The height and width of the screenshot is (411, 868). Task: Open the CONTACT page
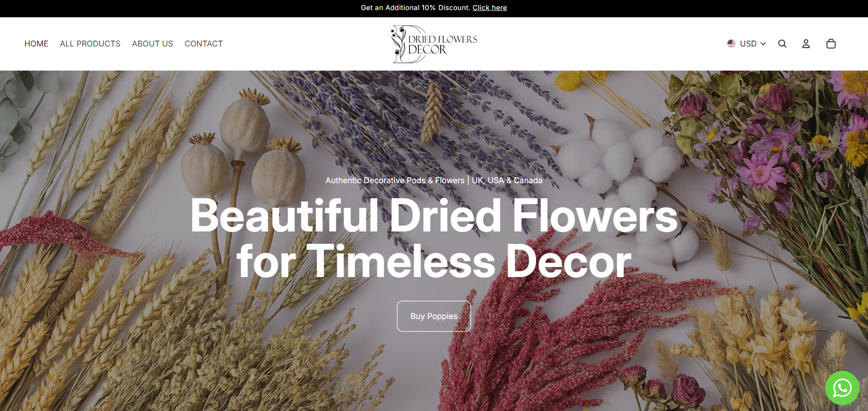(203, 43)
